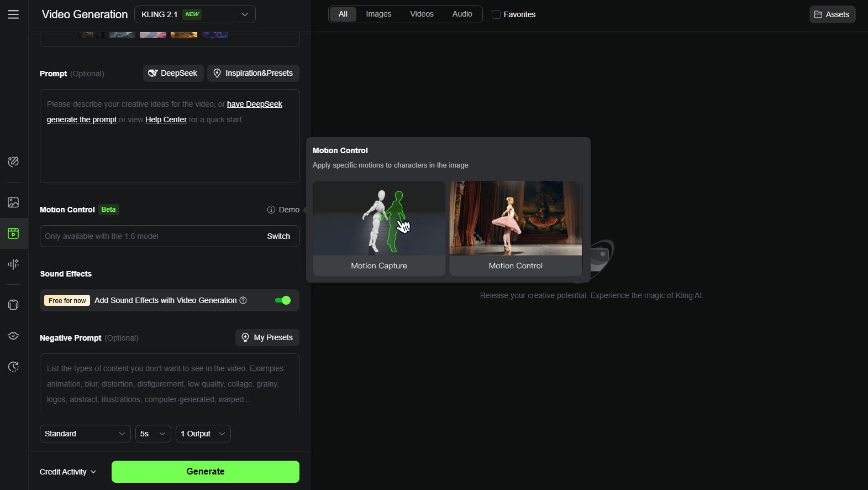This screenshot has height=490, width=868.
Task: Open the 5s duration dropdown
Action: coord(153,434)
